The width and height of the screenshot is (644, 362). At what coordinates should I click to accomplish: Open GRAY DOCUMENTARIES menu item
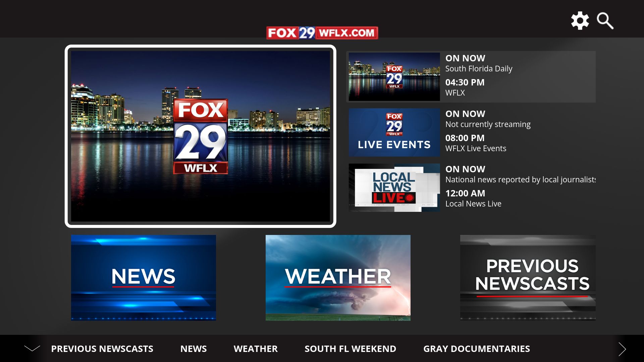[476, 349]
